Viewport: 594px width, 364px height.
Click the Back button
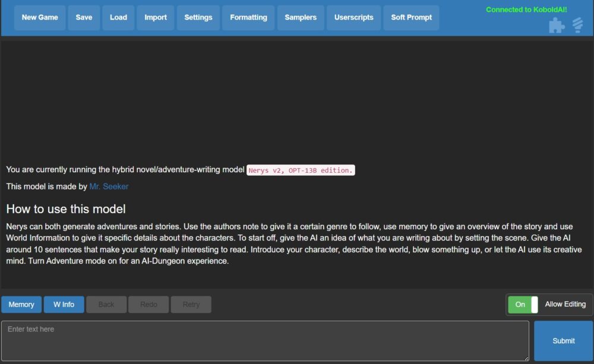tap(106, 305)
